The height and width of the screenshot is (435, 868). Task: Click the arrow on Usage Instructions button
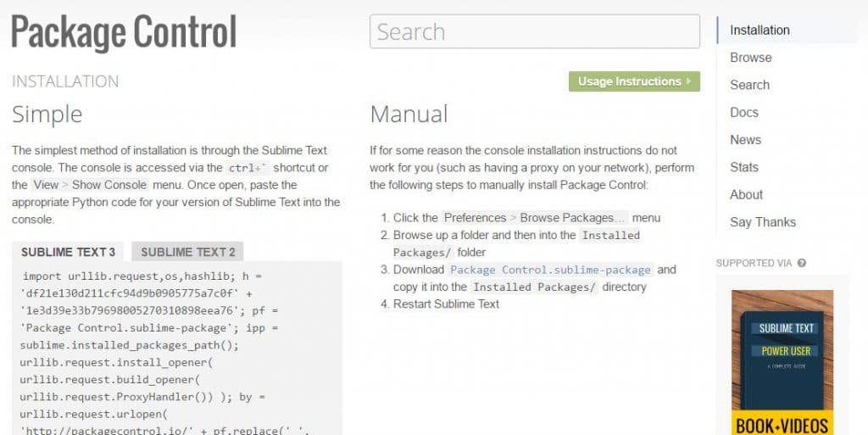click(690, 81)
